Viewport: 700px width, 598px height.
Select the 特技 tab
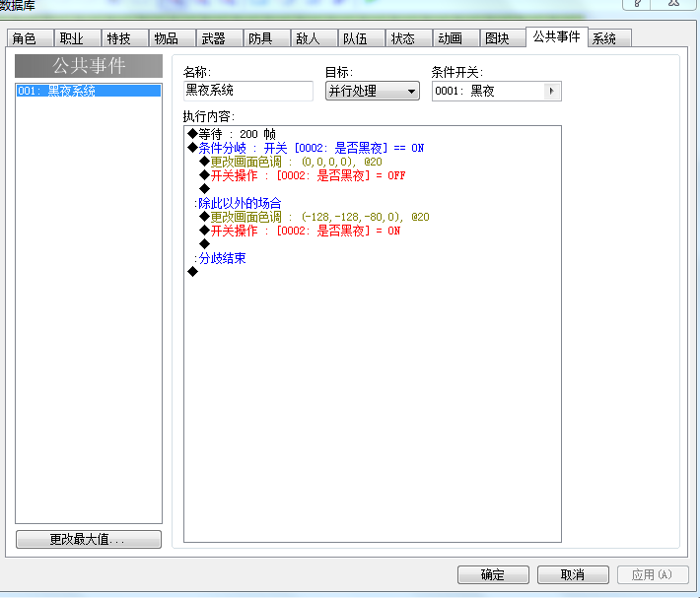[x=124, y=38]
